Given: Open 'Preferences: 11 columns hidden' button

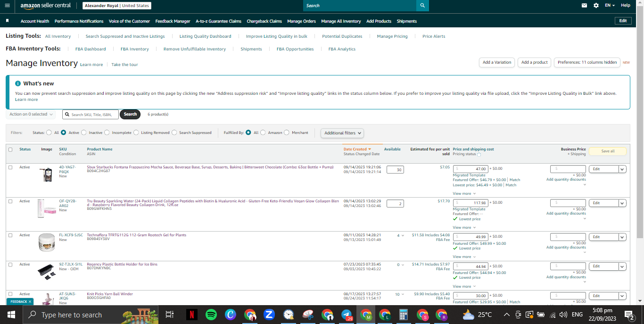Looking at the screenshot, I should click(x=587, y=62).
